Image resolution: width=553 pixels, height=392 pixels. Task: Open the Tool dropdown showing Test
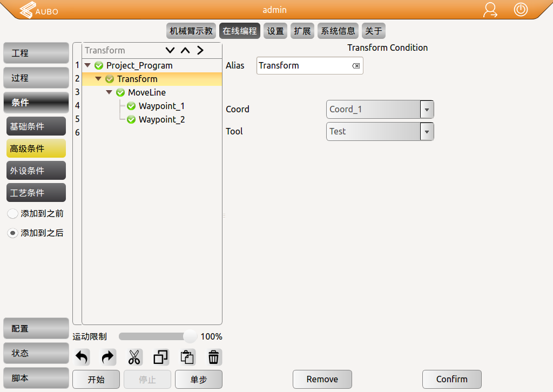point(427,131)
